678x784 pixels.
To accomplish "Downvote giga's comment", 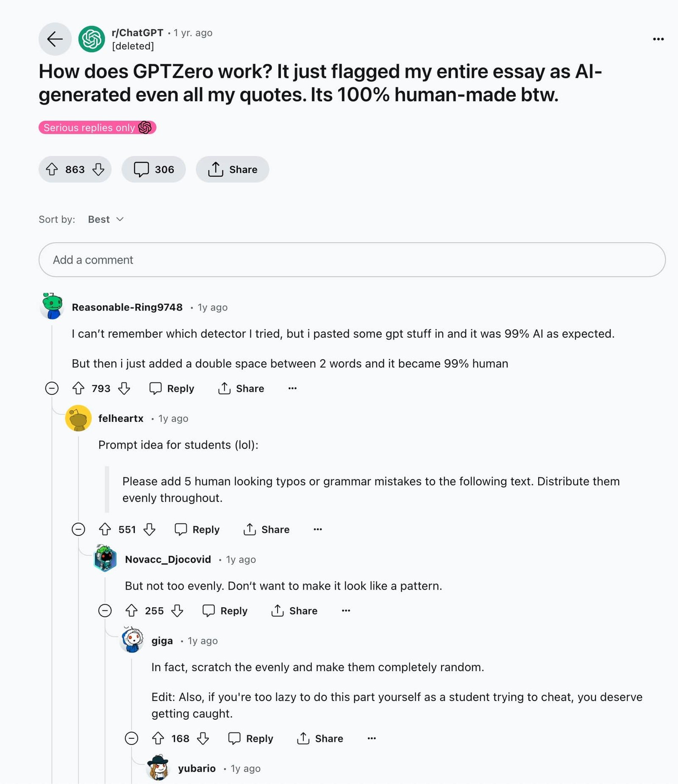I will tap(203, 738).
